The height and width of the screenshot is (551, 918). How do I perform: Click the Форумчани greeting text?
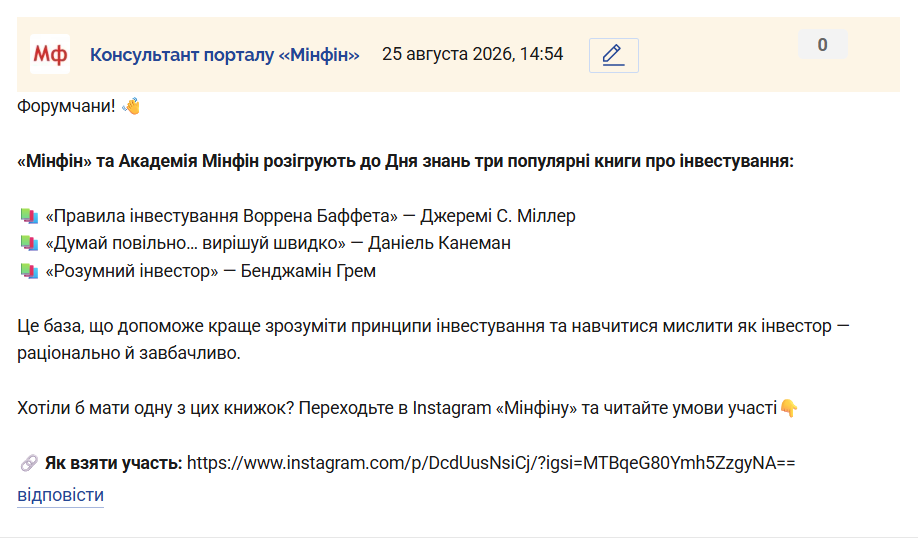(x=66, y=106)
